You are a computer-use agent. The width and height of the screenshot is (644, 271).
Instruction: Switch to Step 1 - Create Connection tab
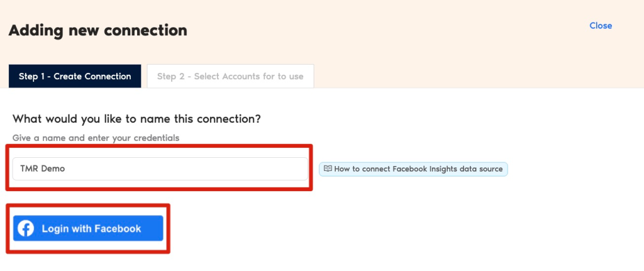[75, 76]
